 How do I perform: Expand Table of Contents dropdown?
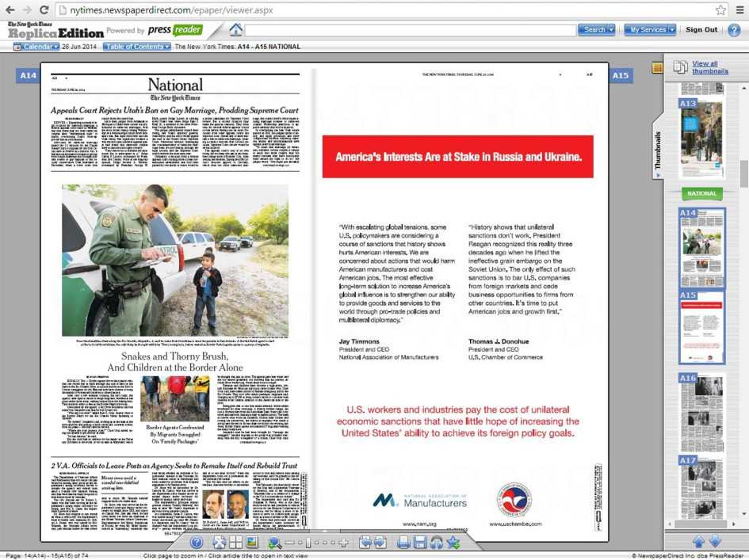coord(136,47)
